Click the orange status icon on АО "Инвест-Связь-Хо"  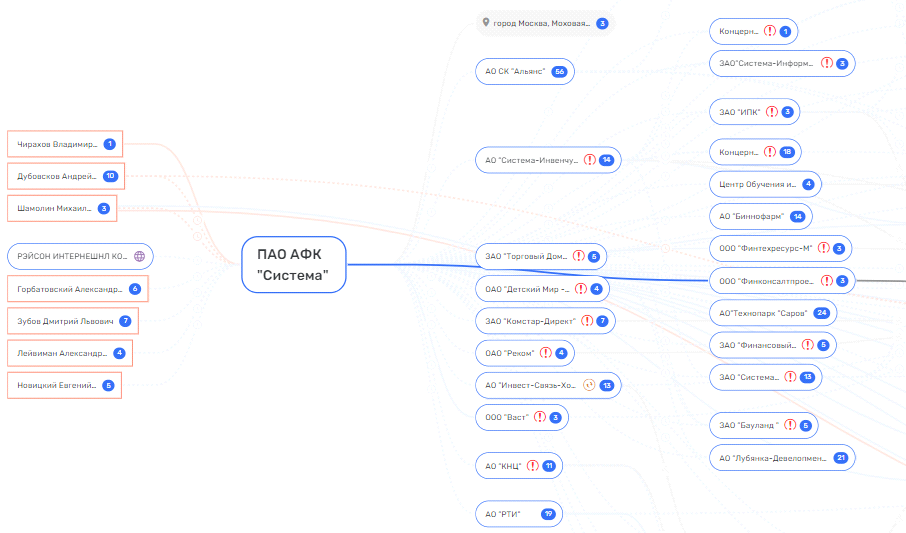589,385
